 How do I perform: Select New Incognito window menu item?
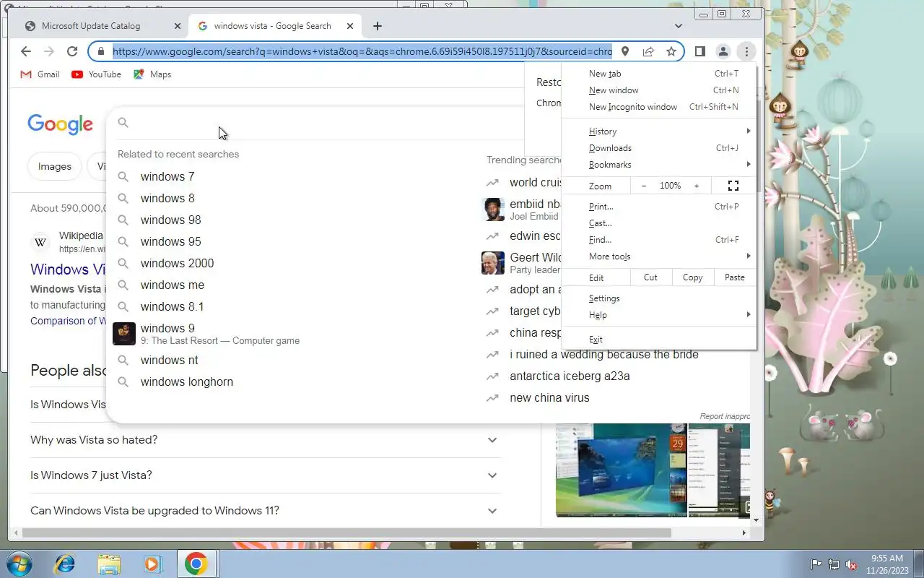tap(659, 107)
